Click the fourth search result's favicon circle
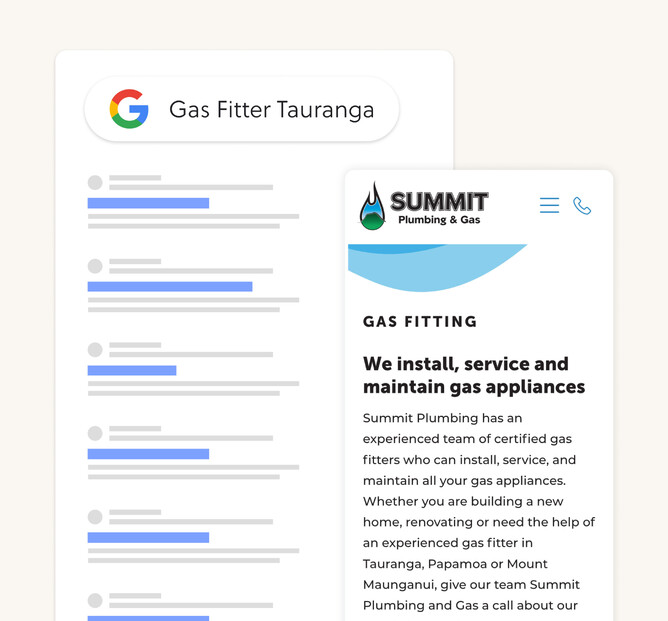 (x=95, y=433)
